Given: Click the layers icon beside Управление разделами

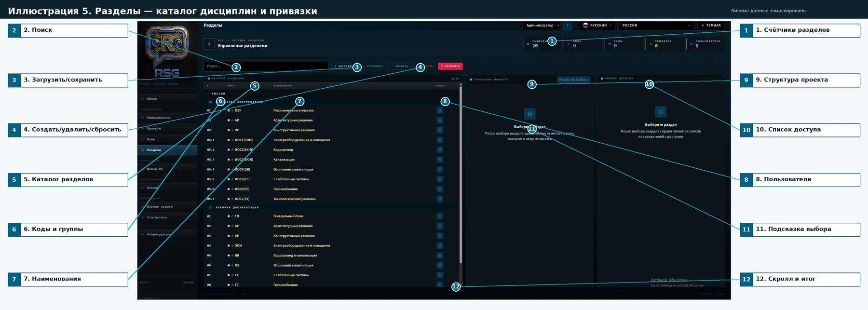Looking at the screenshot, I should [x=209, y=44].
